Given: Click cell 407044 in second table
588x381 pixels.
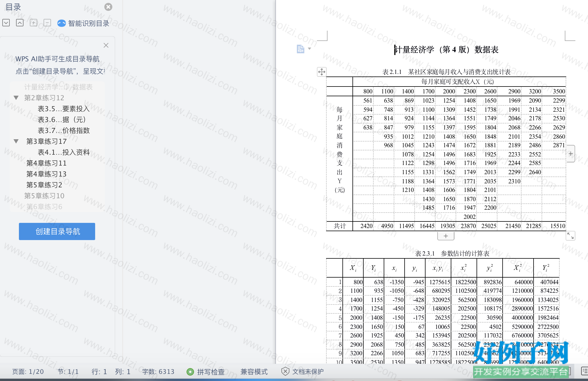Looking at the screenshot, I should [x=549, y=282].
